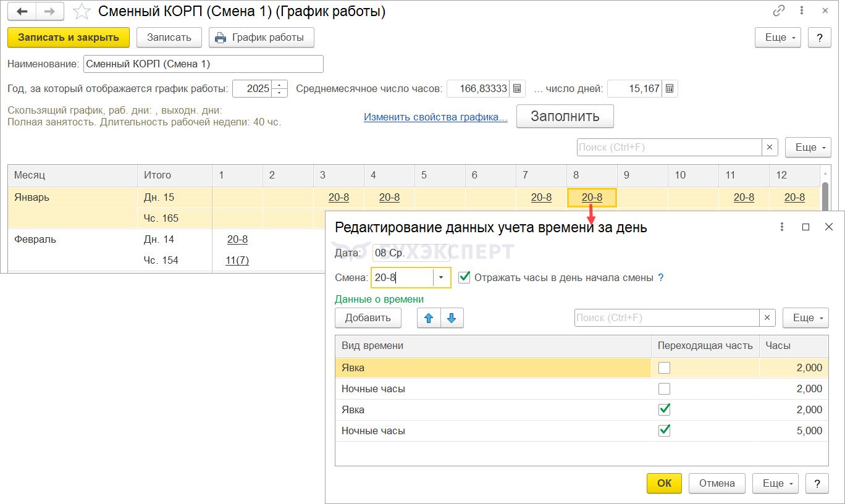Viewport: 845px width, 504px height.
Task: Go back with the left arrow button
Action: point(22,12)
